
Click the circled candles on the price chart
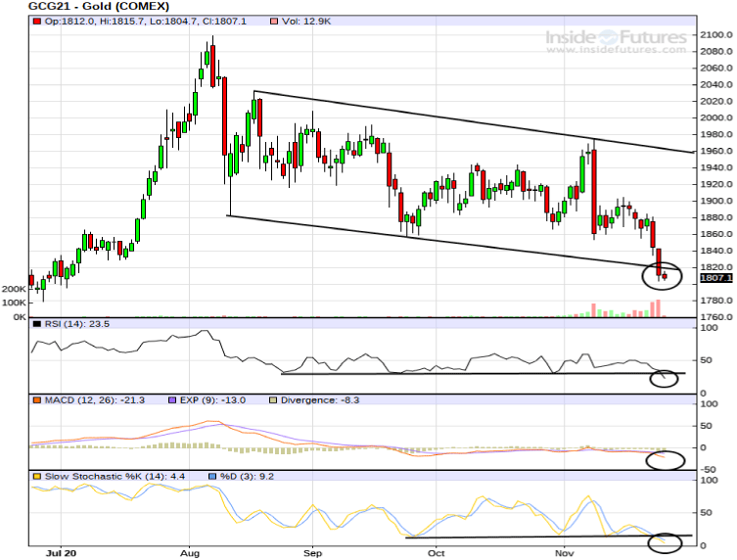pyautogui.click(x=663, y=275)
